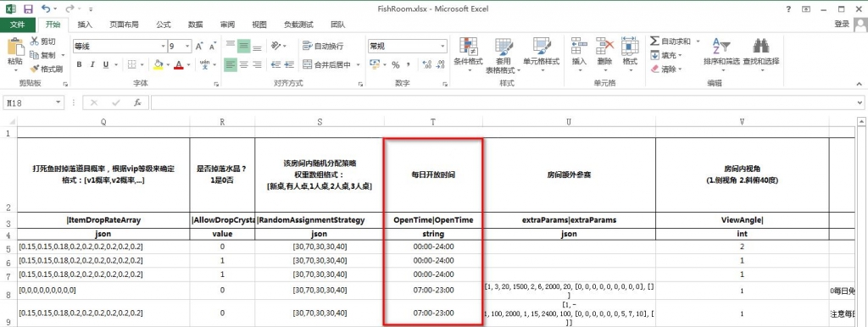Click the Merge and Center (合并后居中) button
The height and width of the screenshot is (327, 868).
[328, 64]
